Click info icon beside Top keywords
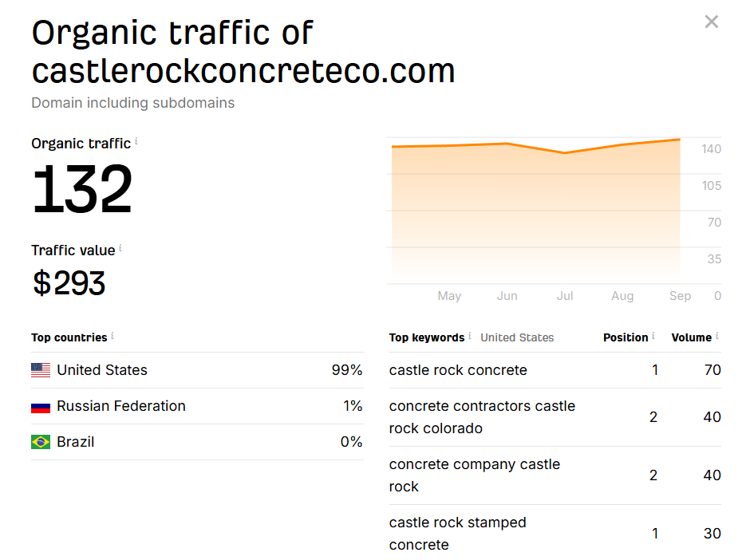The image size is (750, 560). 470,336
